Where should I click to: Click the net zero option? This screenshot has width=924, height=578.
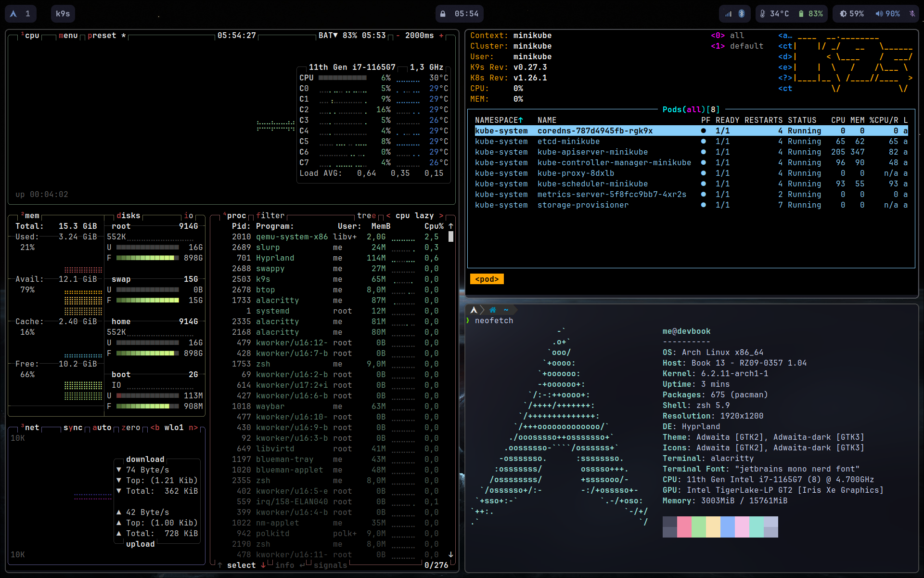coord(130,428)
